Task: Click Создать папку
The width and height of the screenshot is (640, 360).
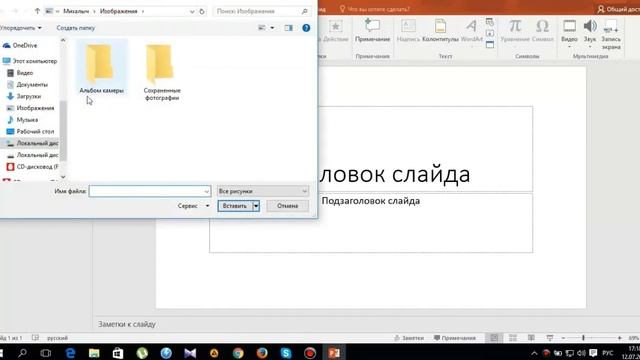Action: point(76,28)
